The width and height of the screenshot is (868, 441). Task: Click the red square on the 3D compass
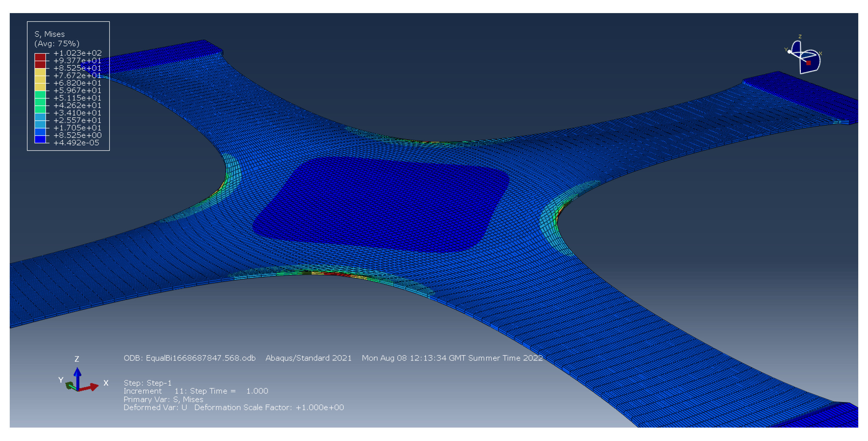(808, 63)
